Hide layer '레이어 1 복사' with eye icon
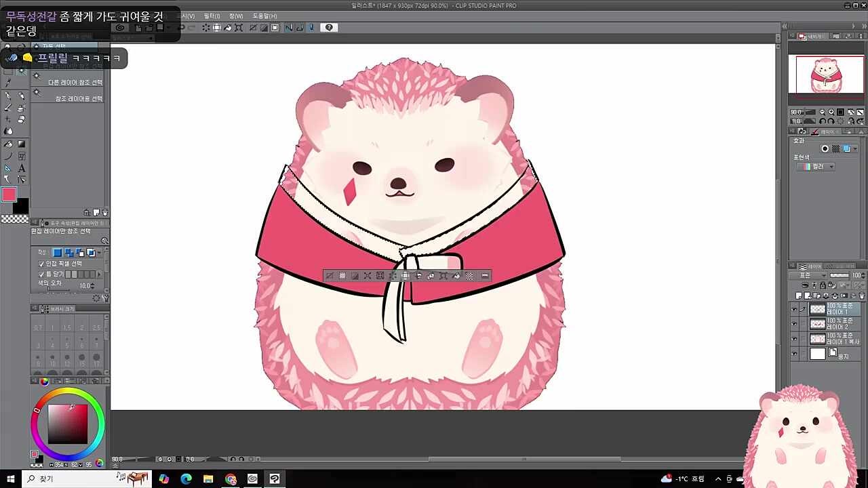 794,339
